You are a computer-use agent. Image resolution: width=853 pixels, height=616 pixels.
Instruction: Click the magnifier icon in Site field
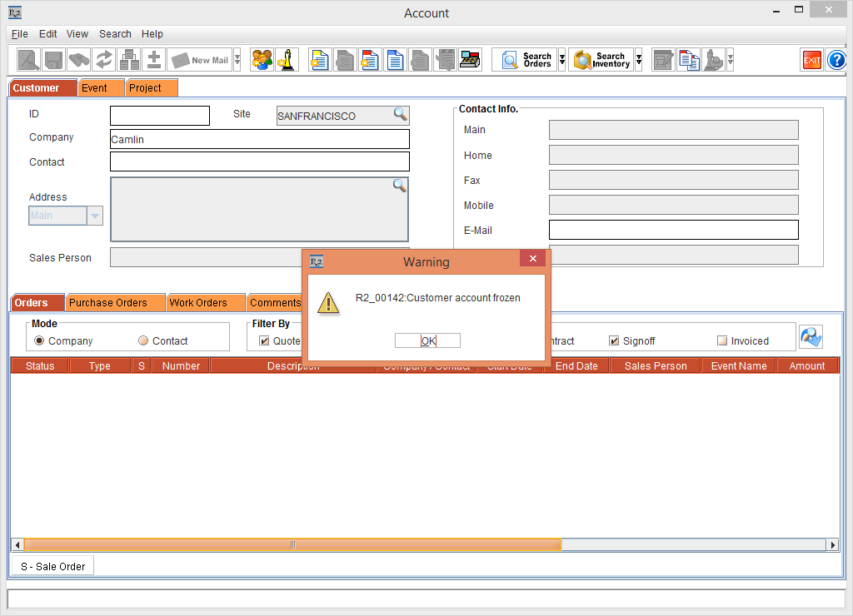[x=400, y=115]
